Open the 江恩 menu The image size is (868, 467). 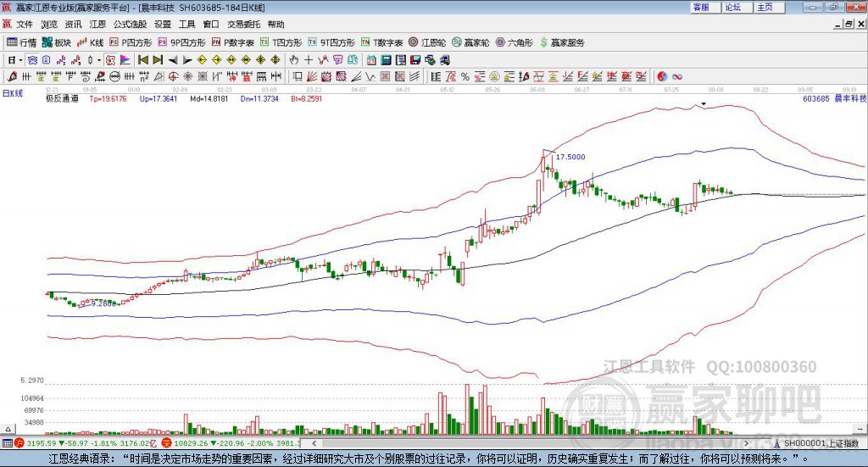point(97,25)
